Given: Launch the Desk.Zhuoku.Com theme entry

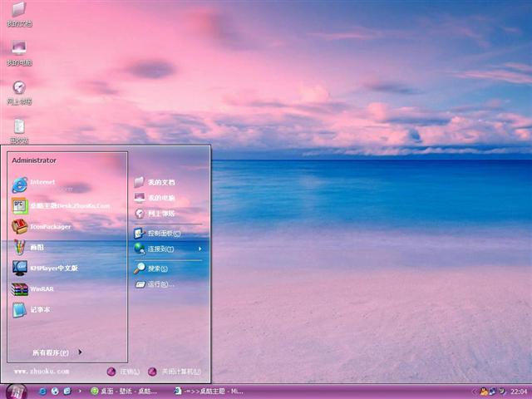Looking at the screenshot, I should 67,205.
